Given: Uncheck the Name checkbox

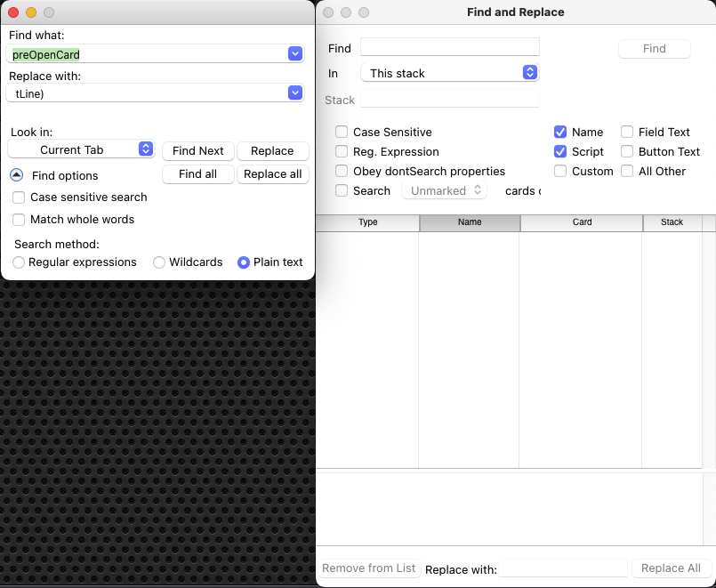Looking at the screenshot, I should 560,132.
